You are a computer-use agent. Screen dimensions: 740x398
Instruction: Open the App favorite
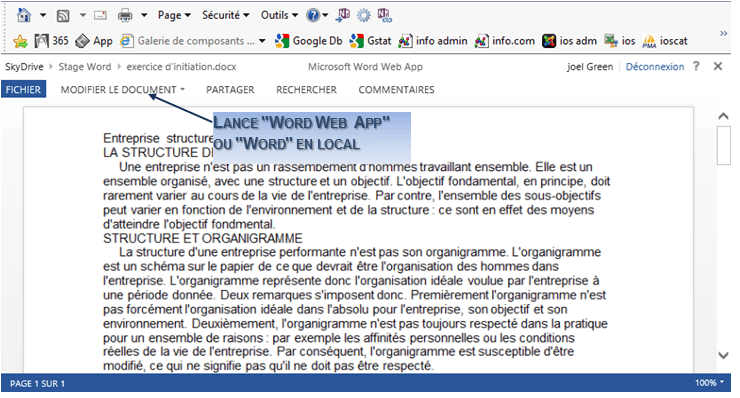coord(94,41)
